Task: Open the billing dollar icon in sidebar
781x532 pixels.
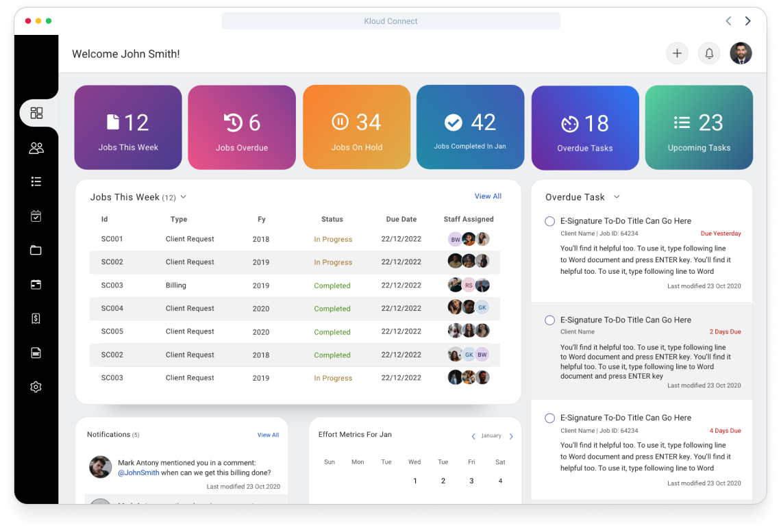Action: 36,318
